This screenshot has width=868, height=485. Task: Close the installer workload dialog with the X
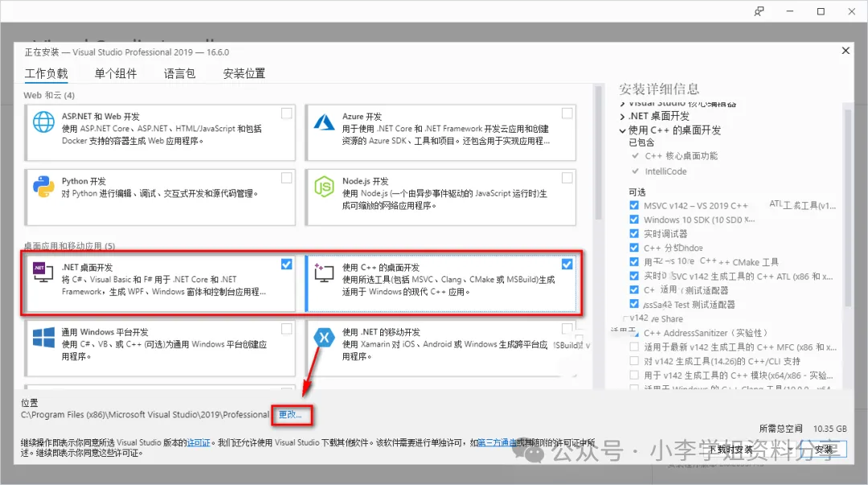tap(845, 51)
